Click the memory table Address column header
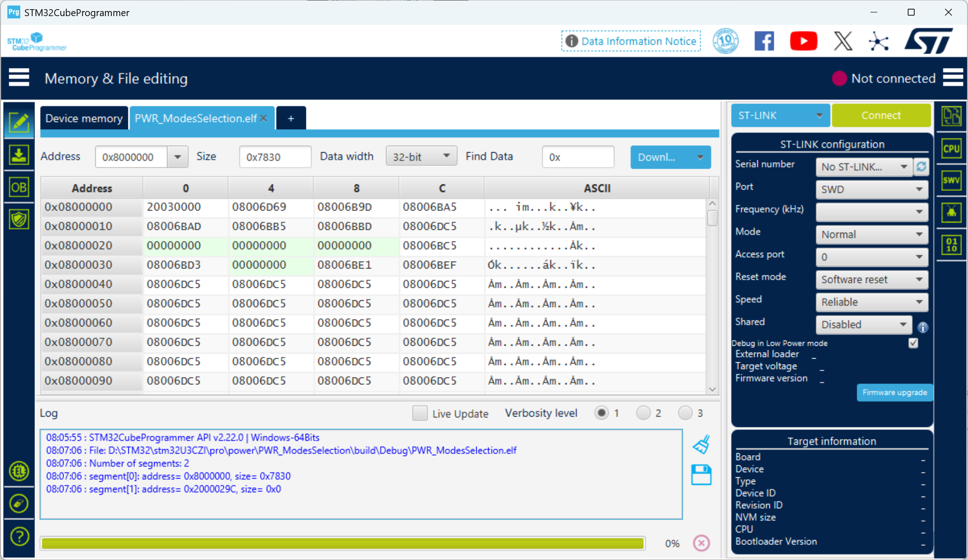Viewport: 968px width, 560px height. pos(92,188)
